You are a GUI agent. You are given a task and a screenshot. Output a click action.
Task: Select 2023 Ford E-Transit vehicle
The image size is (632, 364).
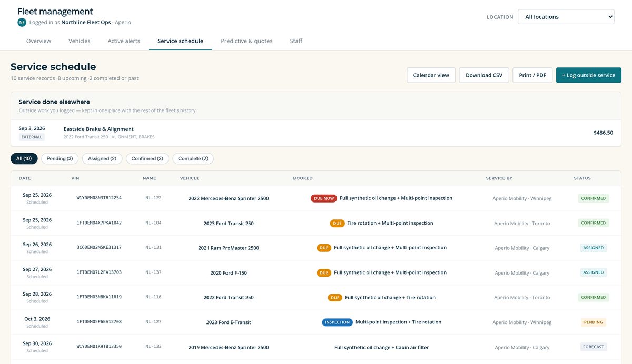click(x=229, y=322)
